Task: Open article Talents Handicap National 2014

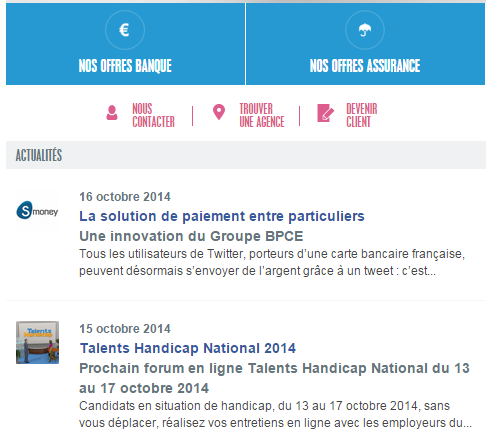Action: click(x=188, y=348)
